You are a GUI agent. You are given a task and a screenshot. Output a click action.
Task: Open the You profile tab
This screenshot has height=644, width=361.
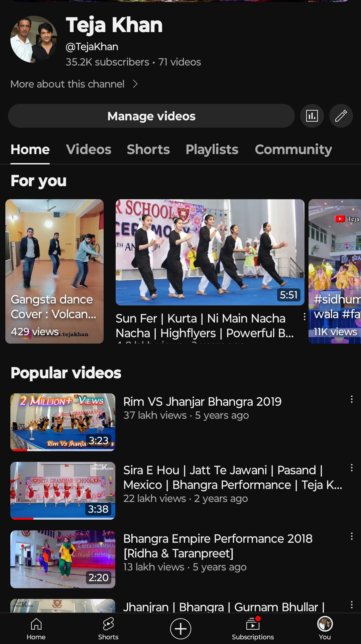click(x=325, y=629)
